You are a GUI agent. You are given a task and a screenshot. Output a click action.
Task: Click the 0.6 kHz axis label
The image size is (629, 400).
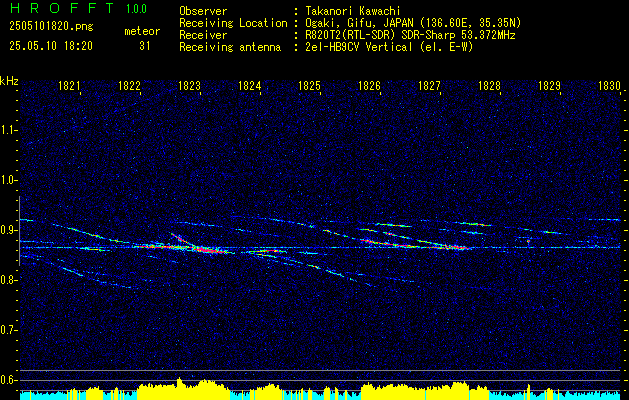pos(9,380)
